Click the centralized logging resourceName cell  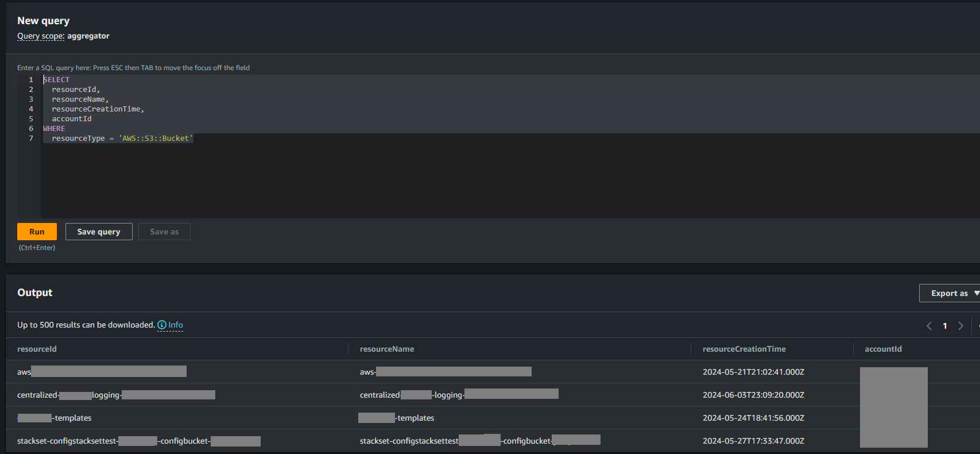[x=459, y=395]
